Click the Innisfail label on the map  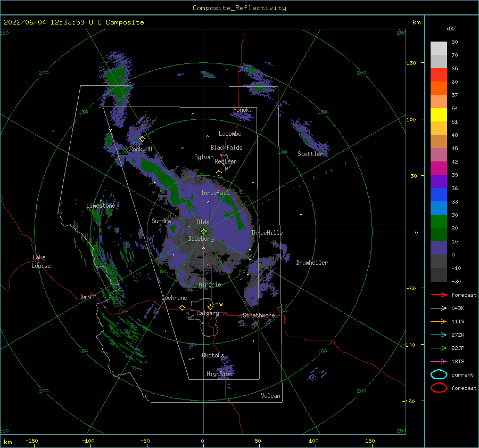tap(215, 193)
